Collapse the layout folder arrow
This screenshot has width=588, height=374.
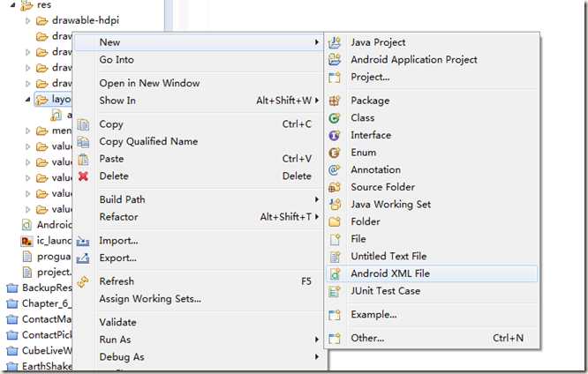click(x=27, y=100)
